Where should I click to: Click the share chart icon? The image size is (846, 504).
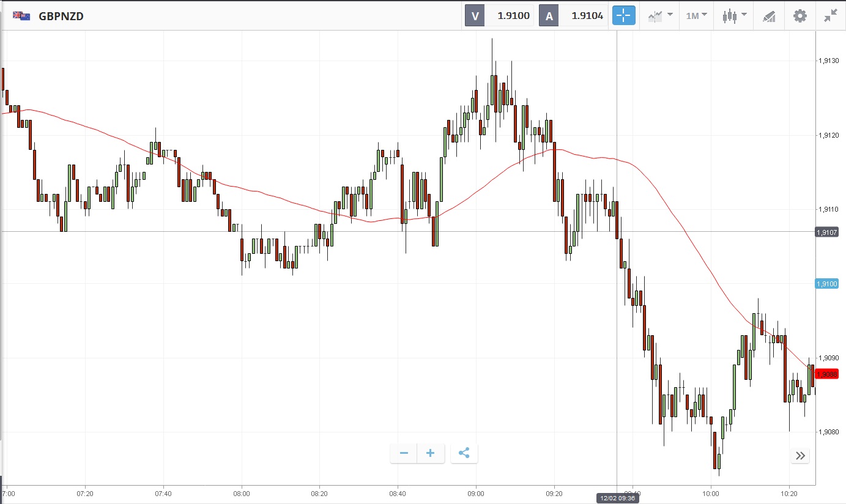(x=464, y=453)
